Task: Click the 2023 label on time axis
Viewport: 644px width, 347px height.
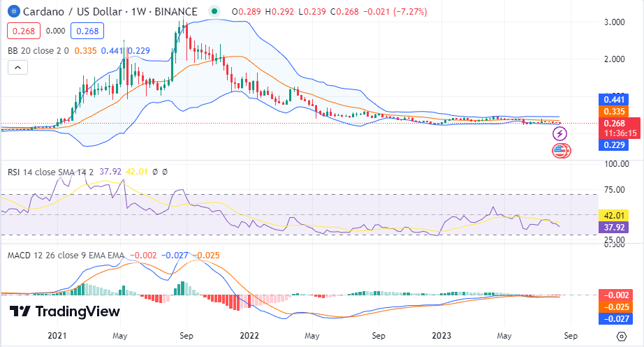Action: pos(441,336)
